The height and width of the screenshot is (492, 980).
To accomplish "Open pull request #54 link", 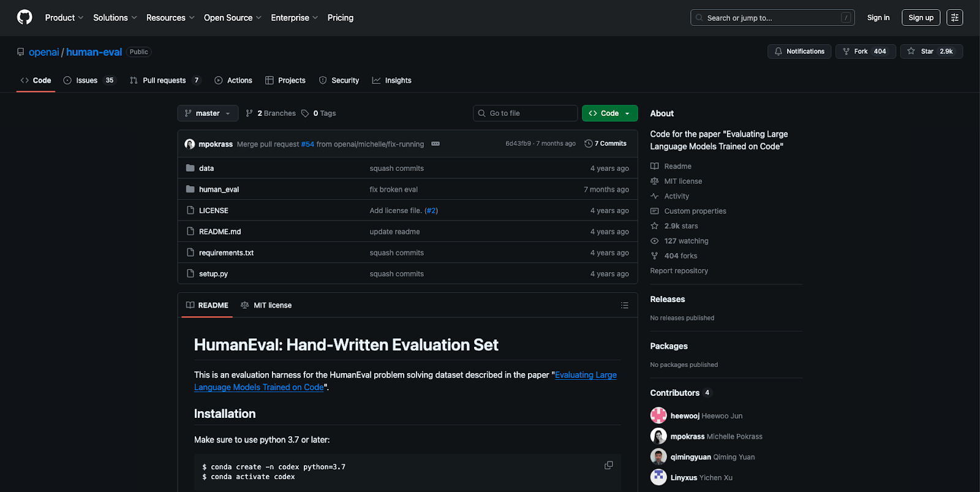I will (307, 144).
